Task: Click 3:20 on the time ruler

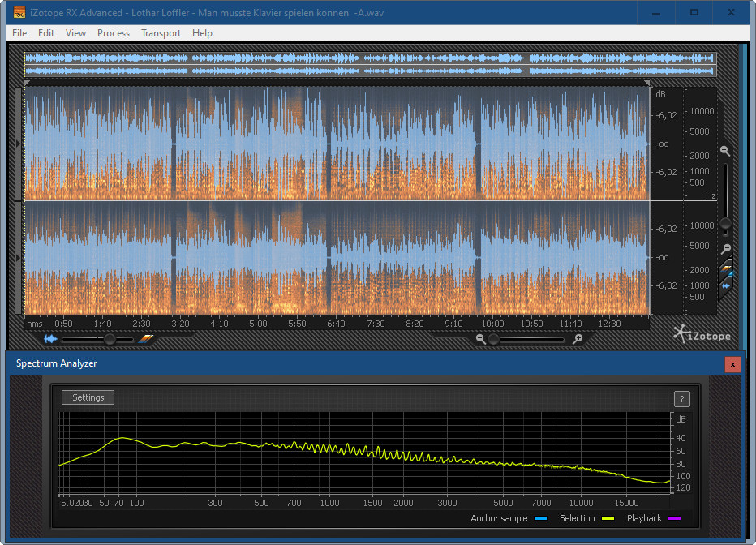Action: point(180,324)
